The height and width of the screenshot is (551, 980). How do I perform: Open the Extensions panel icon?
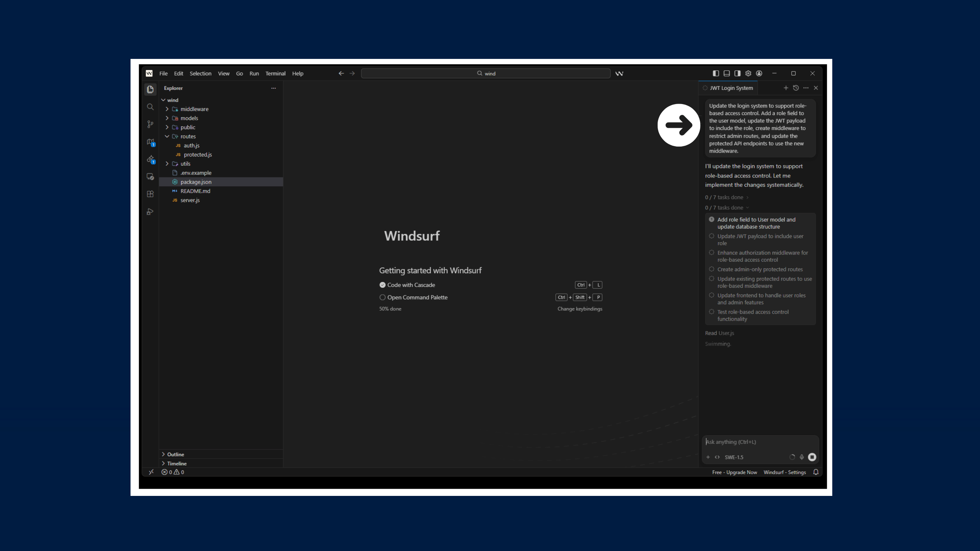tap(150, 194)
